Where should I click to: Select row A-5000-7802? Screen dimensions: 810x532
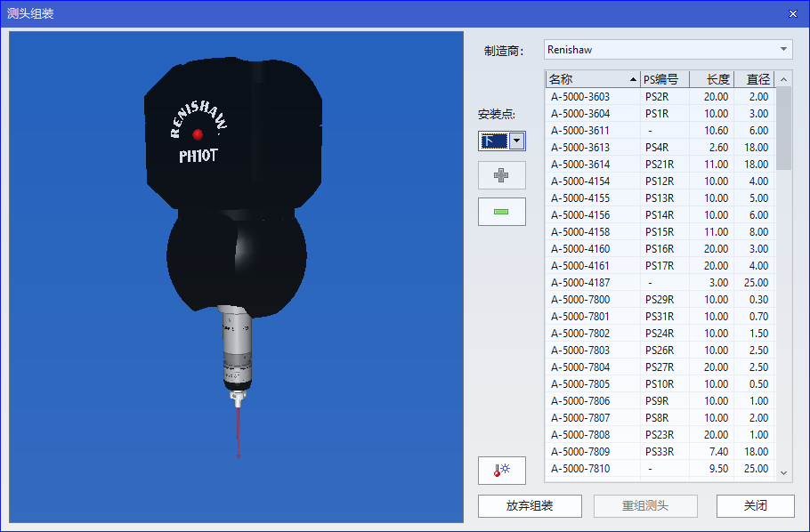point(660,334)
